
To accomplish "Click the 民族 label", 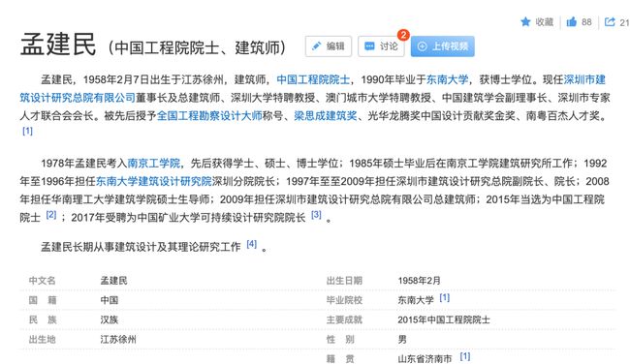I will click(43, 319).
